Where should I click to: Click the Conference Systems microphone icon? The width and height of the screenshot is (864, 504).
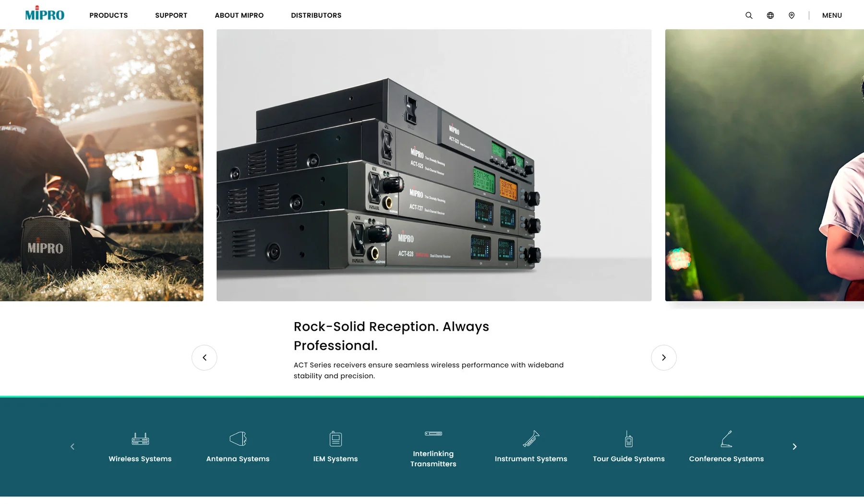[x=726, y=439]
